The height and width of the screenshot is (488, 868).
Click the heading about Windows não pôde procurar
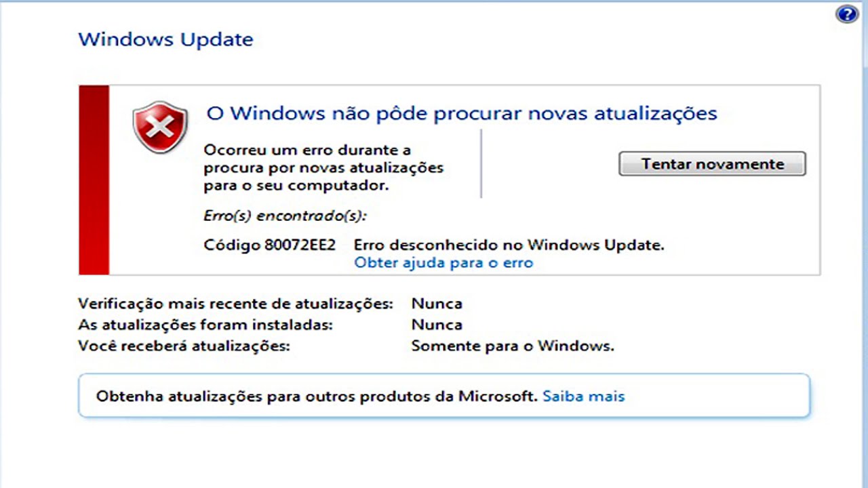[461, 113]
